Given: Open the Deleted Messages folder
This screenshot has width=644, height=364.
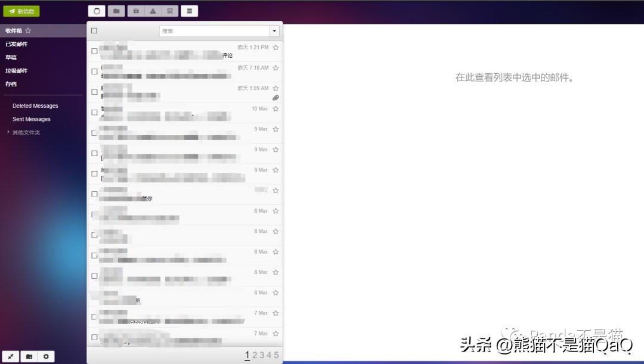Looking at the screenshot, I should point(35,105).
